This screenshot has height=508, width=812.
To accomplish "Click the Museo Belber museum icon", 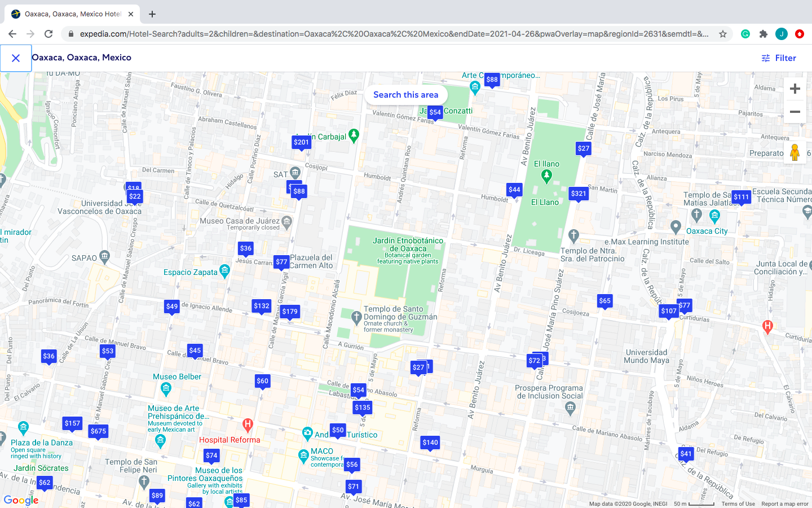I will (x=166, y=388).
